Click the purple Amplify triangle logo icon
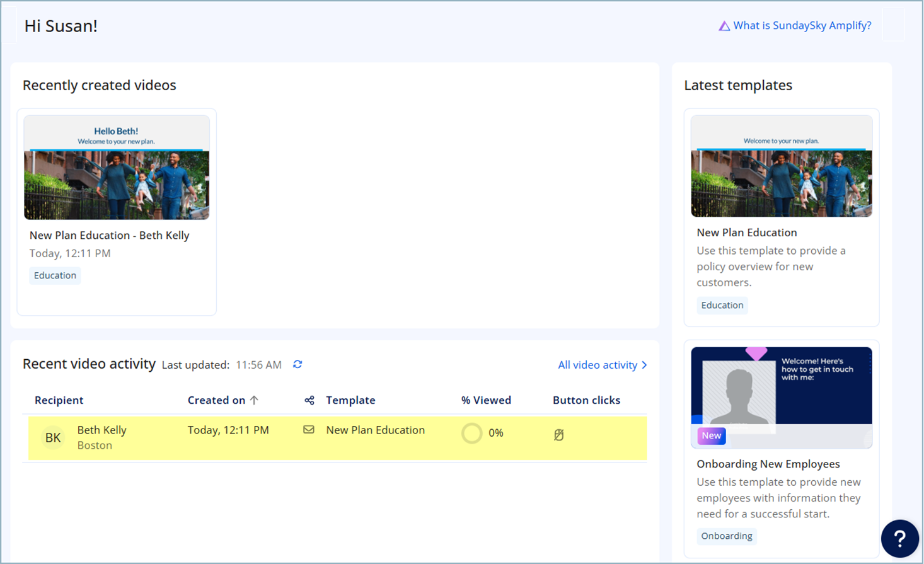This screenshot has height=564, width=924. coord(723,25)
